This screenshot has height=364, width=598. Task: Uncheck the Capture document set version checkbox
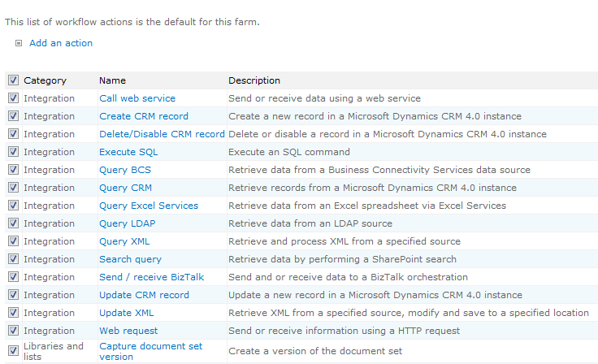13,351
